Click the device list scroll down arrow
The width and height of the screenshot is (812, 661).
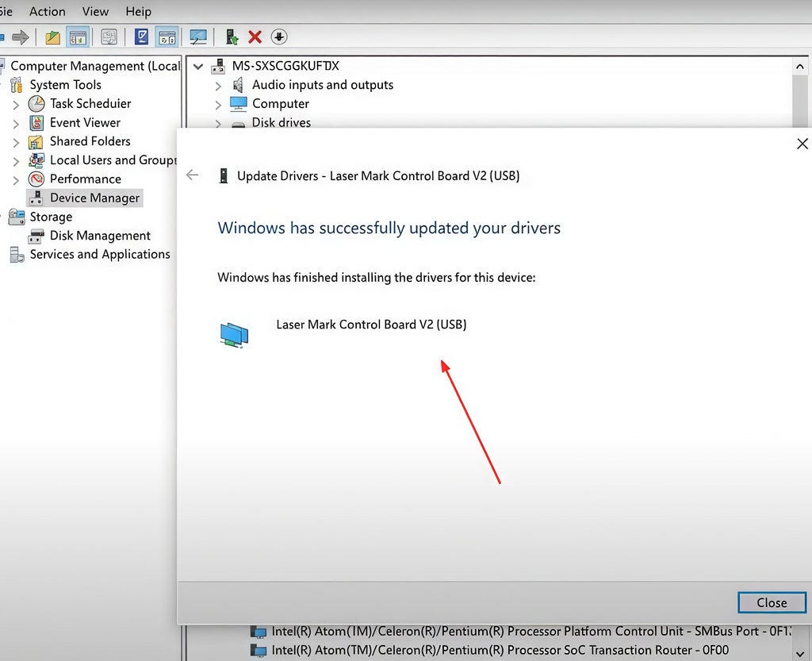[799, 654]
